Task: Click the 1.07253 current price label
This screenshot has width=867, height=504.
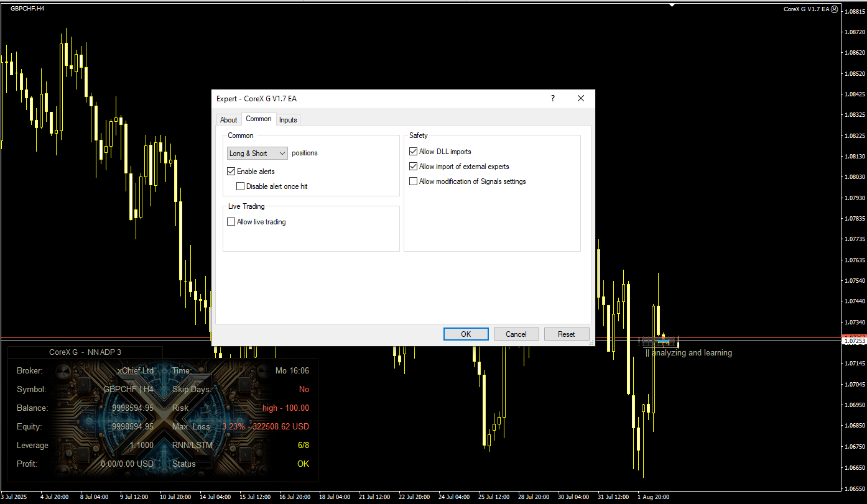Action: 853,341
